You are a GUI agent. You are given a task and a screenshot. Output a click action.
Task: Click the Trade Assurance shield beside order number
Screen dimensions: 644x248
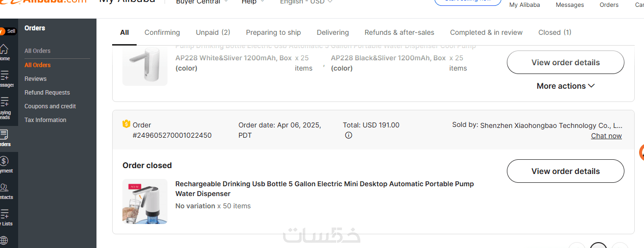126,124
